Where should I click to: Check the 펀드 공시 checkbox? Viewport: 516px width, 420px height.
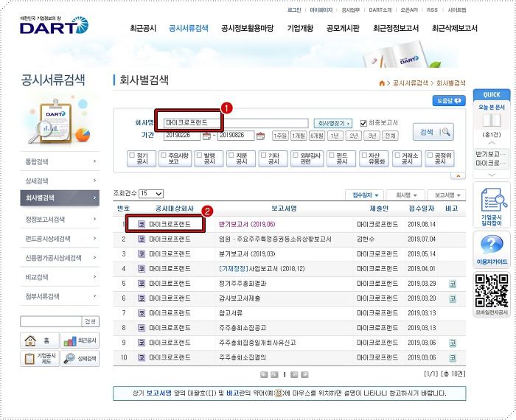332,155
